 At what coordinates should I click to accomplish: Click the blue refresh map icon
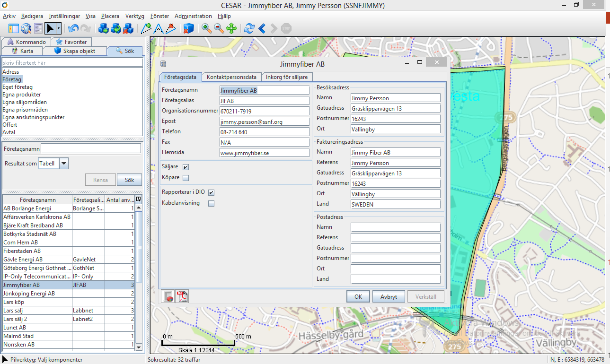point(249,29)
